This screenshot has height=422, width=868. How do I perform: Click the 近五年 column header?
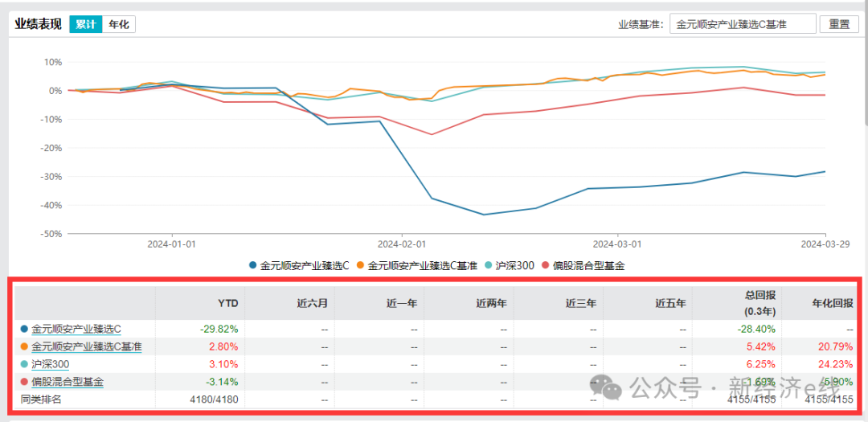(x=671, y=303)
